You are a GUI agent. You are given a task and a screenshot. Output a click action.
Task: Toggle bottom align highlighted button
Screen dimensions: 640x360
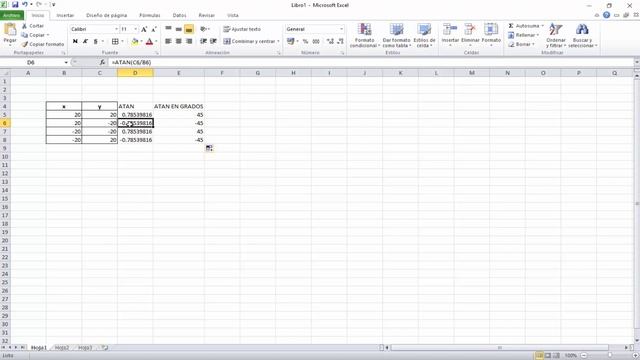coord(189,29)
